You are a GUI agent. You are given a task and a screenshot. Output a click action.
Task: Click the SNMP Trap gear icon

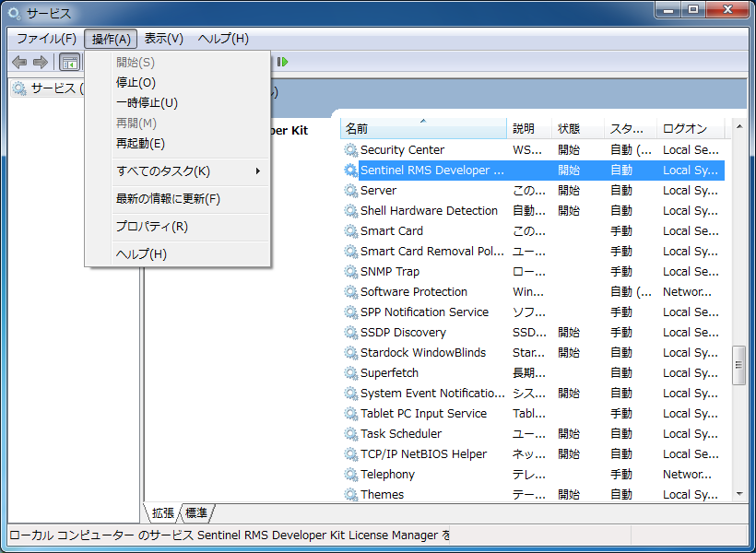(x=350, y=272)
